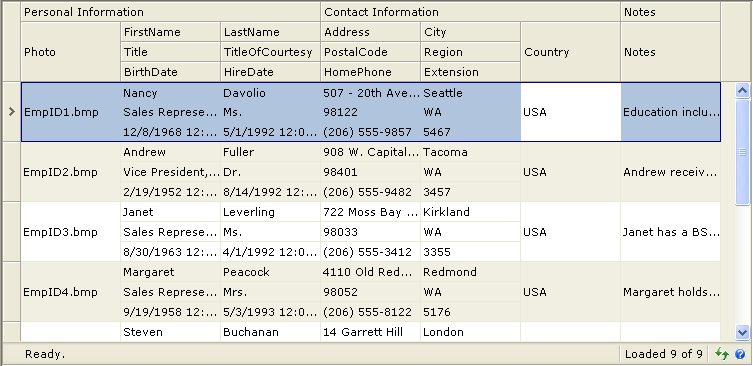This screenshot has height=366, width=753.
Task: Select the Personal Information band header
Action: (x=170, y=12)
